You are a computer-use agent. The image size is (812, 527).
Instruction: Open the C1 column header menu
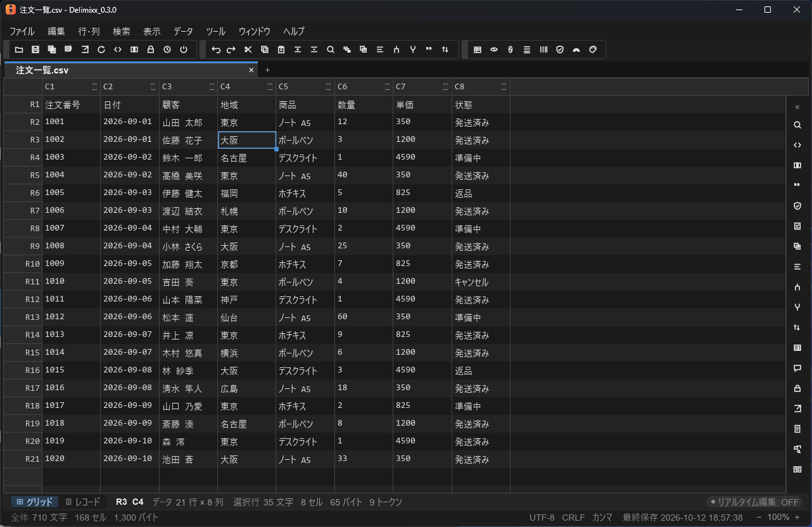click(x=94, y=87)
